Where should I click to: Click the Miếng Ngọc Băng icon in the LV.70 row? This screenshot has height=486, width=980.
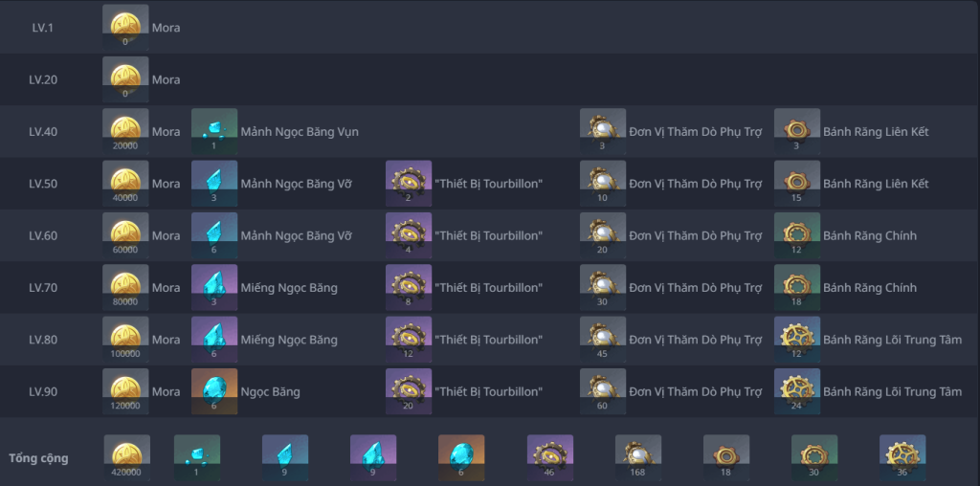(214, 287)
